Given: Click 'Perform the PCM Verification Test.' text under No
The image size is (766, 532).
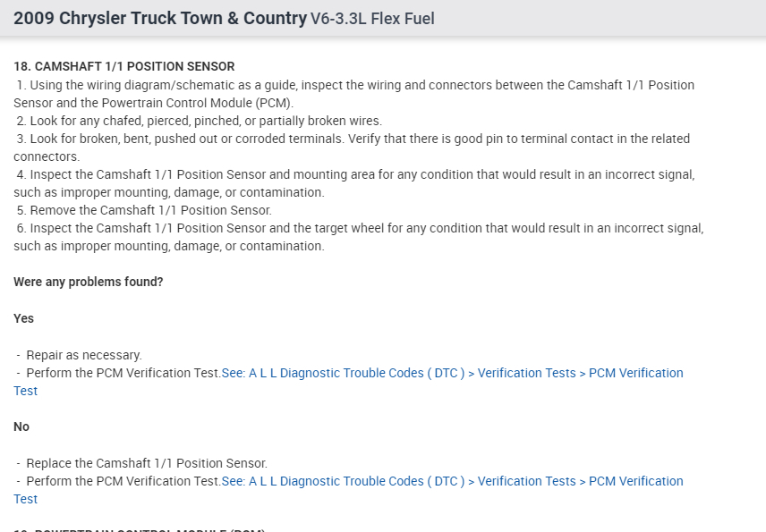Looking at the screenshot, I should point(123,481).
